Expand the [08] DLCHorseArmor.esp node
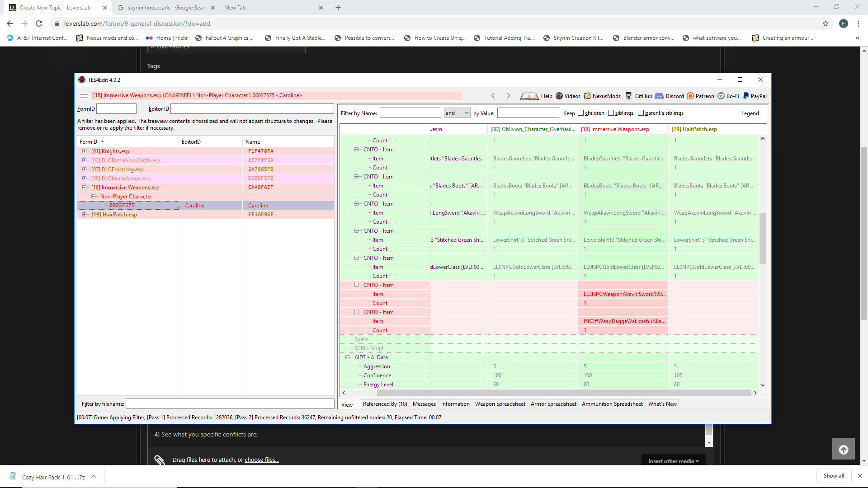 point(84,178)
